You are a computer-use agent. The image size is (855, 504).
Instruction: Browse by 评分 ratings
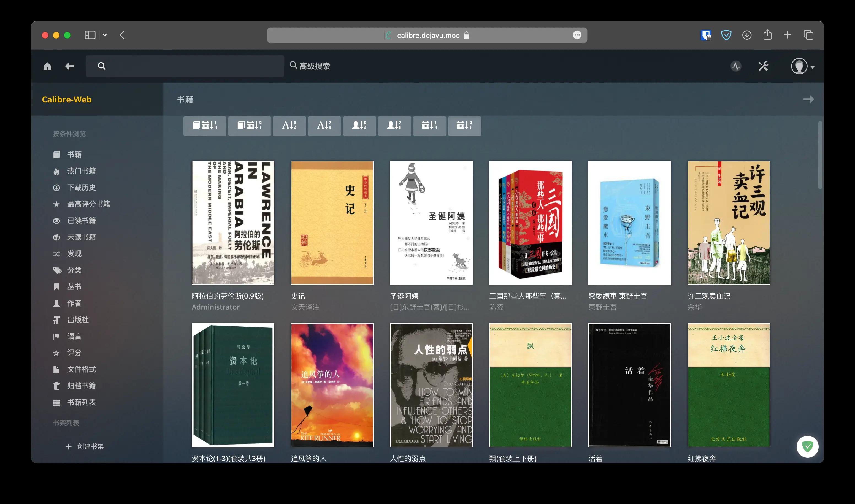coord(67,353)
